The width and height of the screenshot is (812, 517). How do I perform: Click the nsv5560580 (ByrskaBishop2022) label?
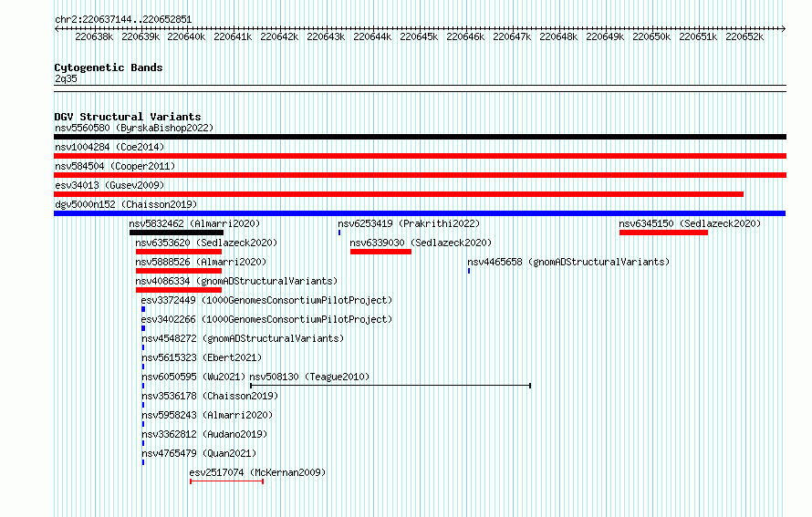pos(134,128)
